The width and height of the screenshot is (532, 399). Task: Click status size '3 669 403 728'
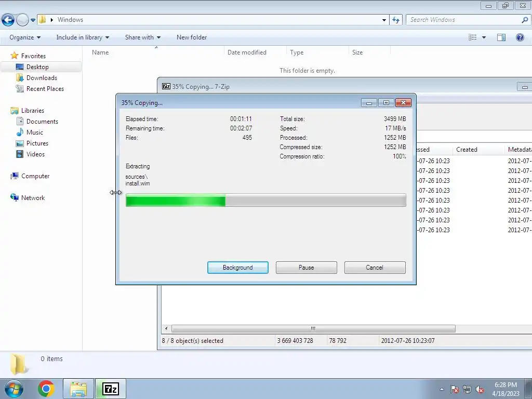point(295,341)
